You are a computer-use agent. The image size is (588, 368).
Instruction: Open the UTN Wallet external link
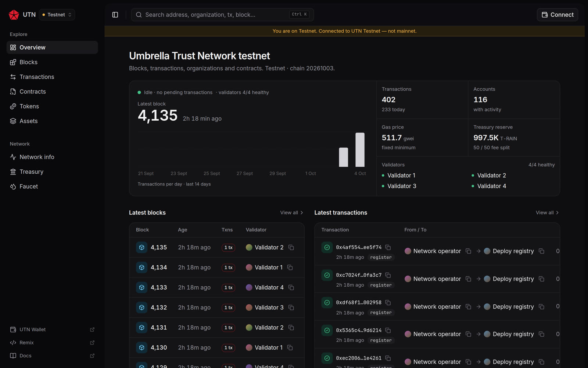52,329
